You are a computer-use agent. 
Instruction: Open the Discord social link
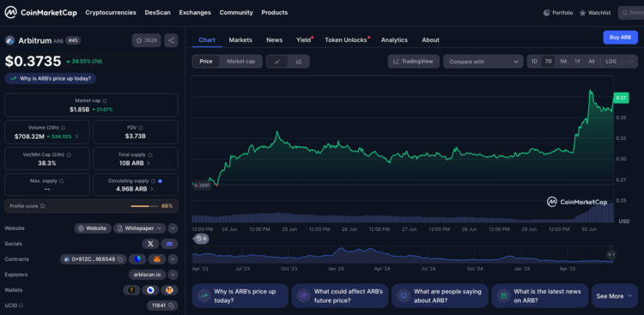click(x=169, y=244)
